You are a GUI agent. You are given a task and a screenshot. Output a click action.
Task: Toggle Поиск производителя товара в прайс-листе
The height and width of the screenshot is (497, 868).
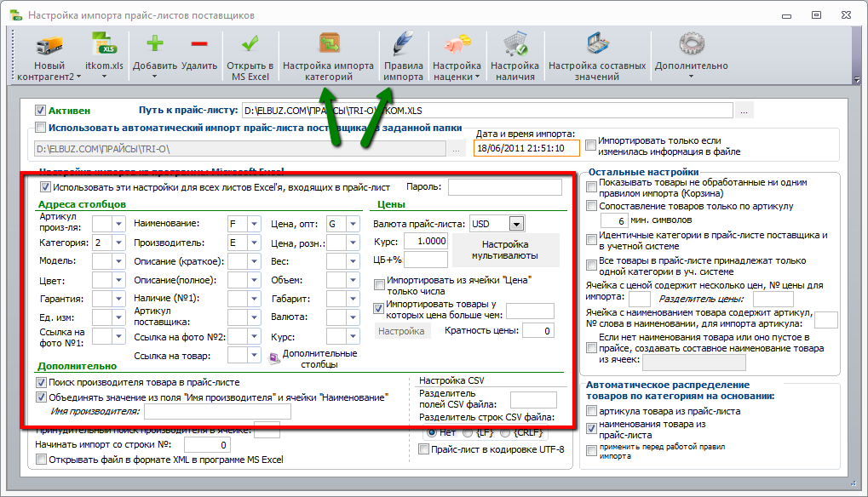[x=41, y=382]
